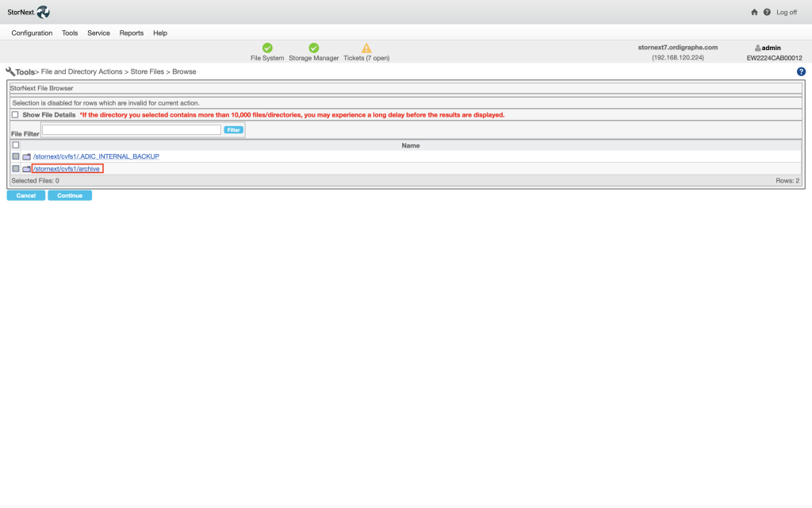
Task: Open the Tickets warning triangle icon
Action: coord(366,48)
